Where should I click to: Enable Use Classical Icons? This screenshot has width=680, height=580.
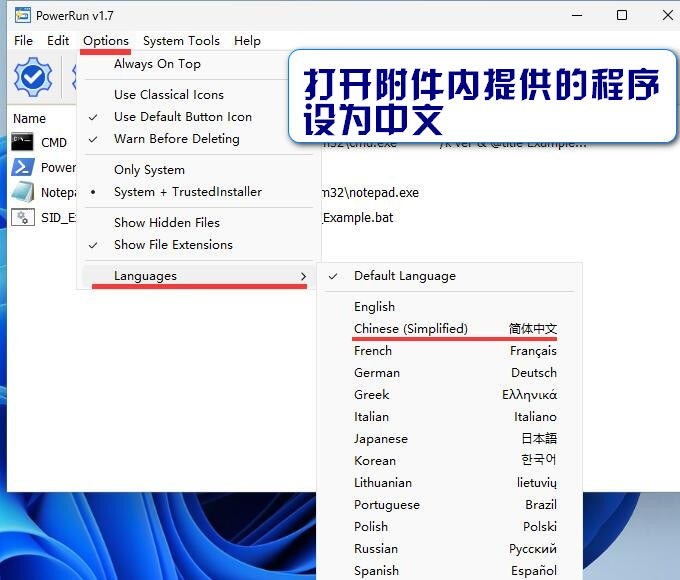click(199, 95)
